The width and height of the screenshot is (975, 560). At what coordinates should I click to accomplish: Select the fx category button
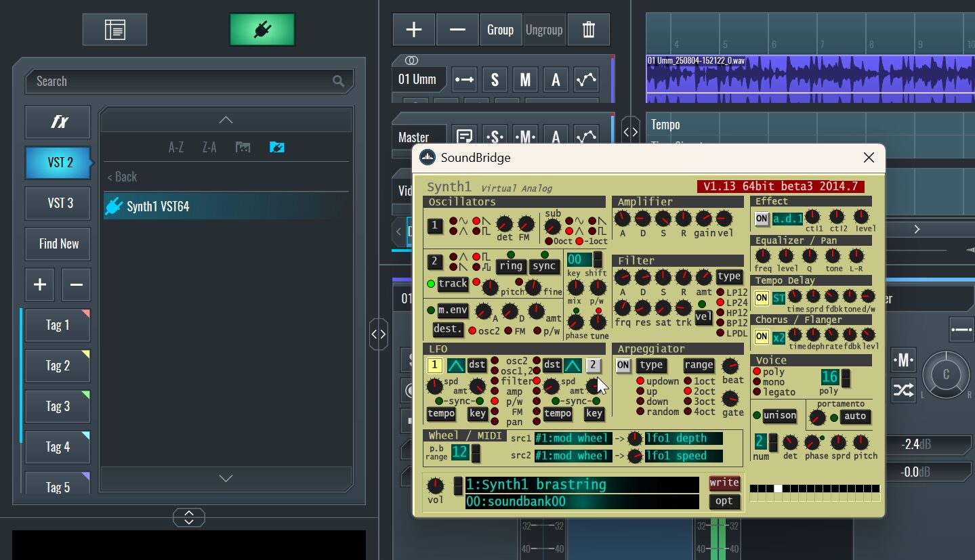coord(58,123)
